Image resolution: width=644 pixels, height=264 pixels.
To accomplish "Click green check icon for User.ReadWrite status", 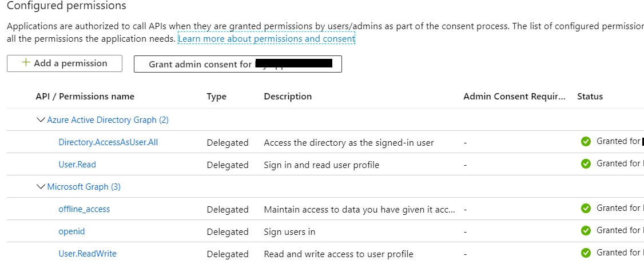I will (x=586, y=253).
